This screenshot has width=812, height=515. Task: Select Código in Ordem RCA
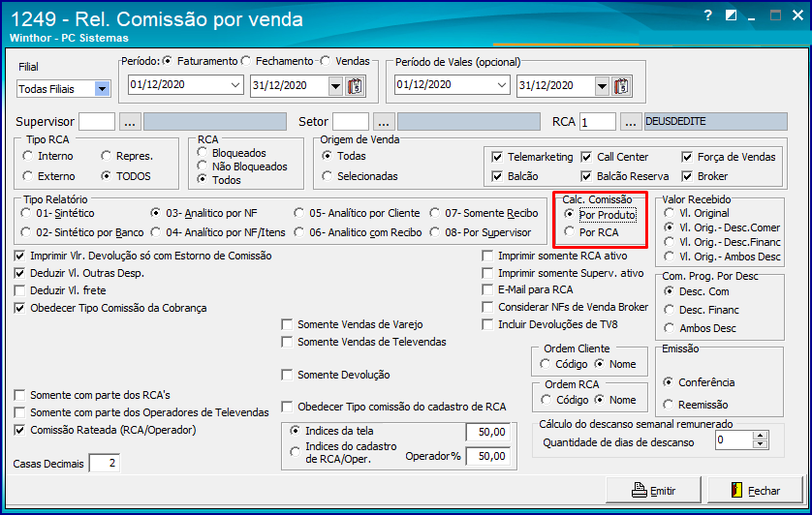pos(546,400)
